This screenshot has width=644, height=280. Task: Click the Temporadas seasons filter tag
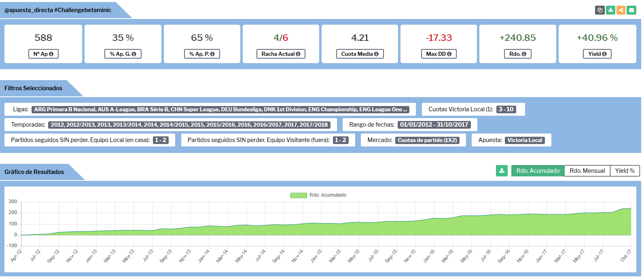[189, 125]
